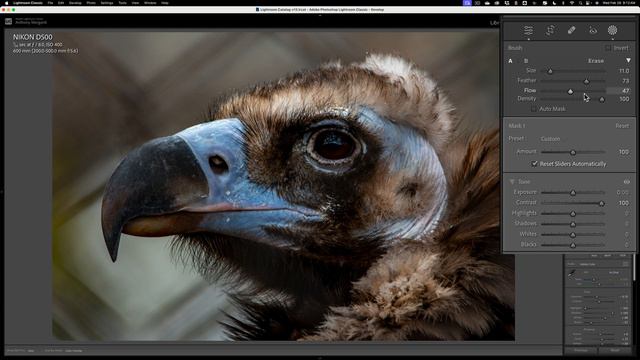Click the Amount value 100
Screen dimensions: 640x360
(x=623, y=152)
